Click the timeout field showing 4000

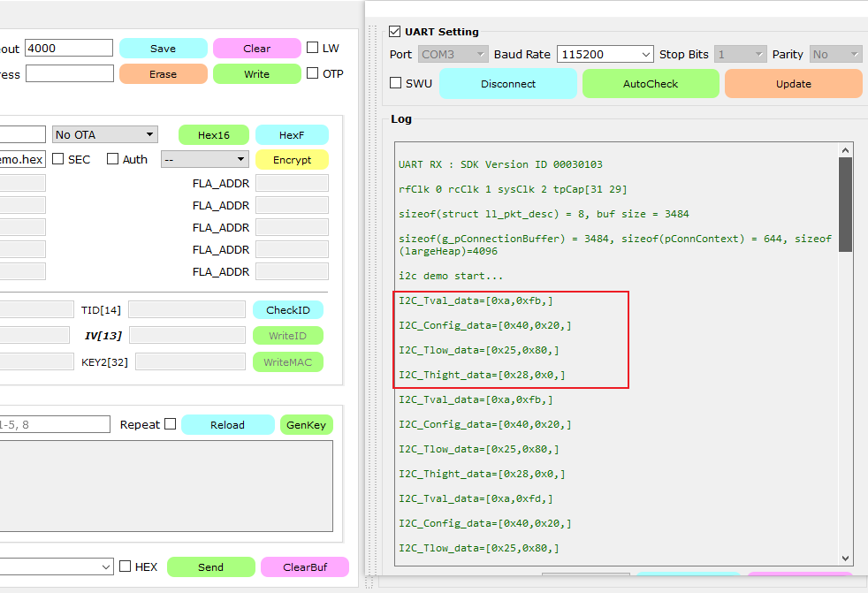pos(69,48)
